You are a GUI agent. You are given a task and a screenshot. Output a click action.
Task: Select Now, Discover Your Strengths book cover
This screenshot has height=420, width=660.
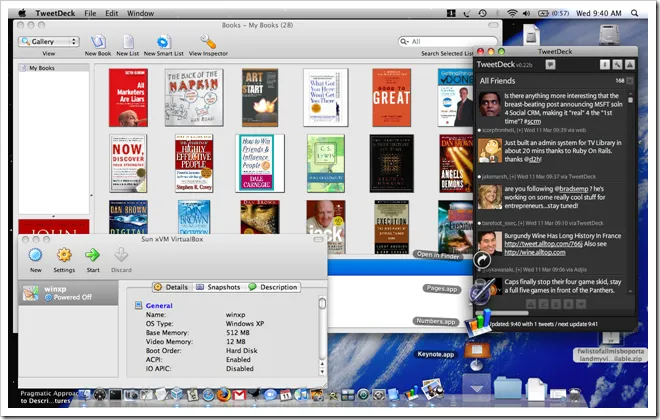[128, 163]
